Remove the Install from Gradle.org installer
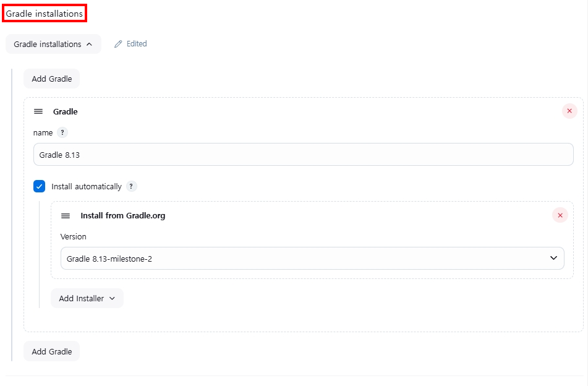The height and width of the screenshot is (386, 588). (560, 215)
